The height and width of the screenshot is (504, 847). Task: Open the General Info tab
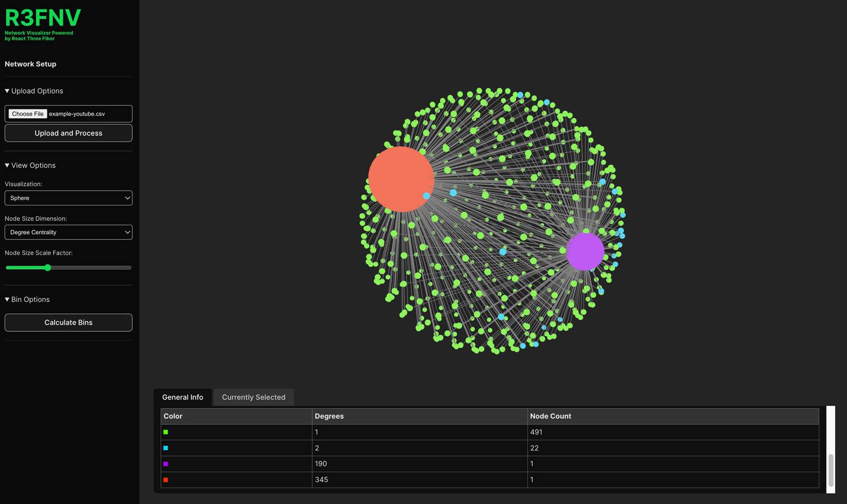pyautogui.click(x=182, y=397)
